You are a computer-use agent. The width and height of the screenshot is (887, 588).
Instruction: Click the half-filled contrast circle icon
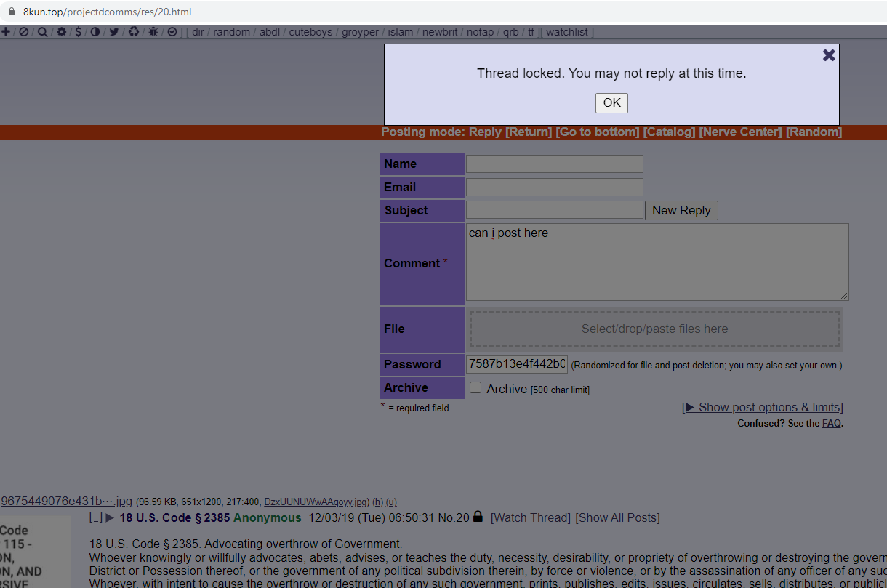pyautogui.click(x=95, y=32)
